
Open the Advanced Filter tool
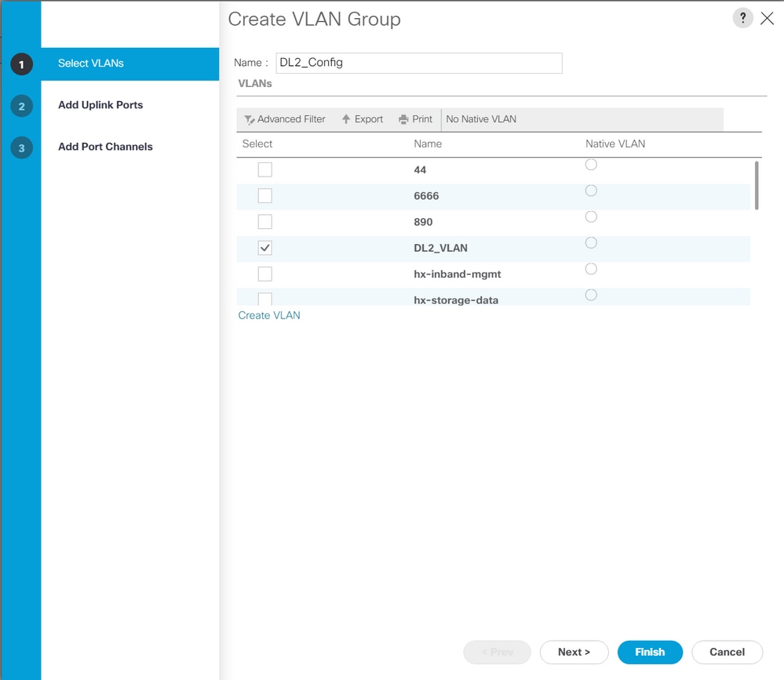[285, 119]
